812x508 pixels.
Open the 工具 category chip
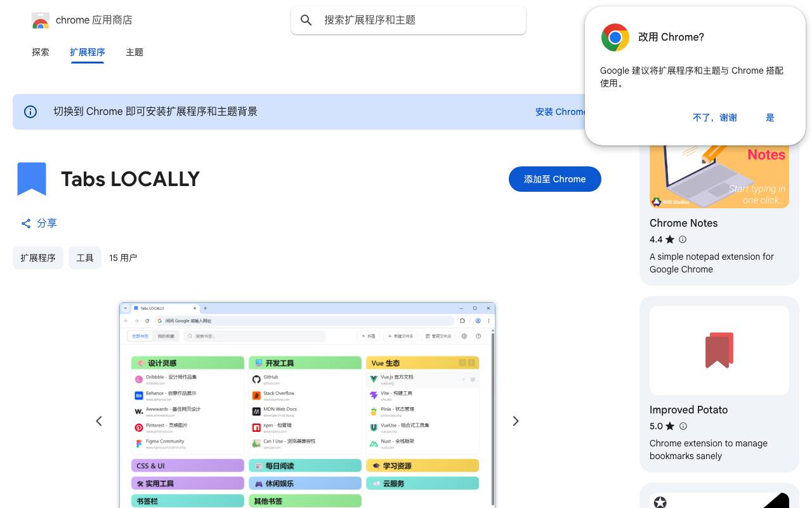(x=85, y=258)
